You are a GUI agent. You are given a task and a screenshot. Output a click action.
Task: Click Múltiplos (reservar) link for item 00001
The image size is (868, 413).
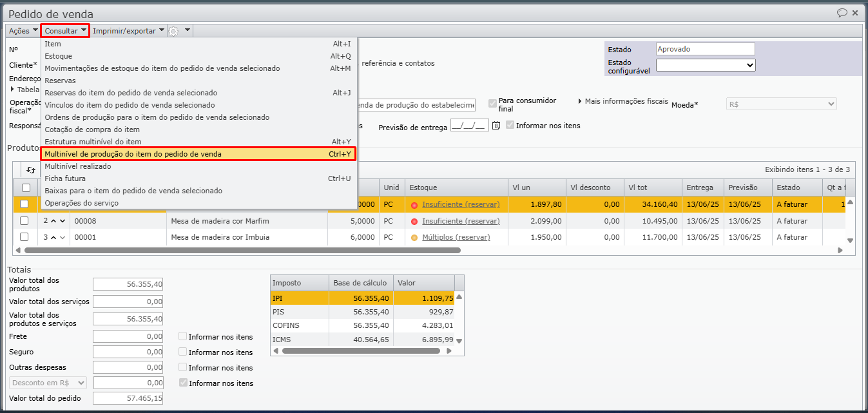pos(456,237)
